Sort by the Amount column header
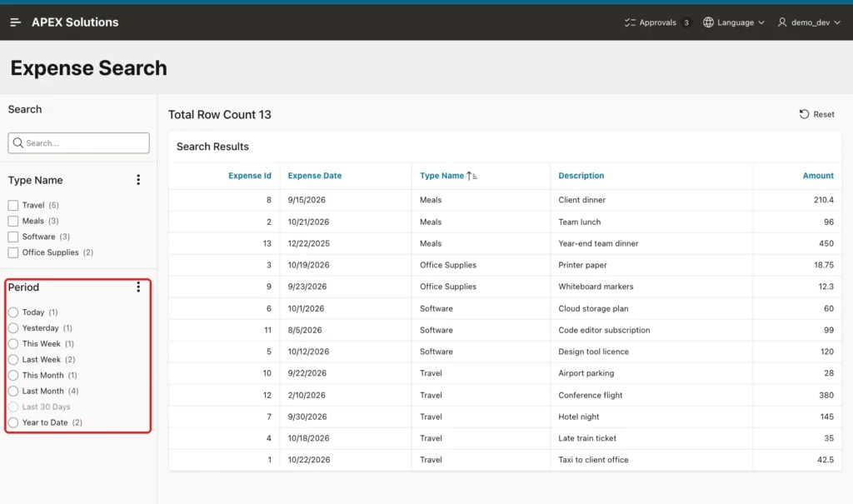The width and height of the screenshot is (853, 504). tap(818, 176)
